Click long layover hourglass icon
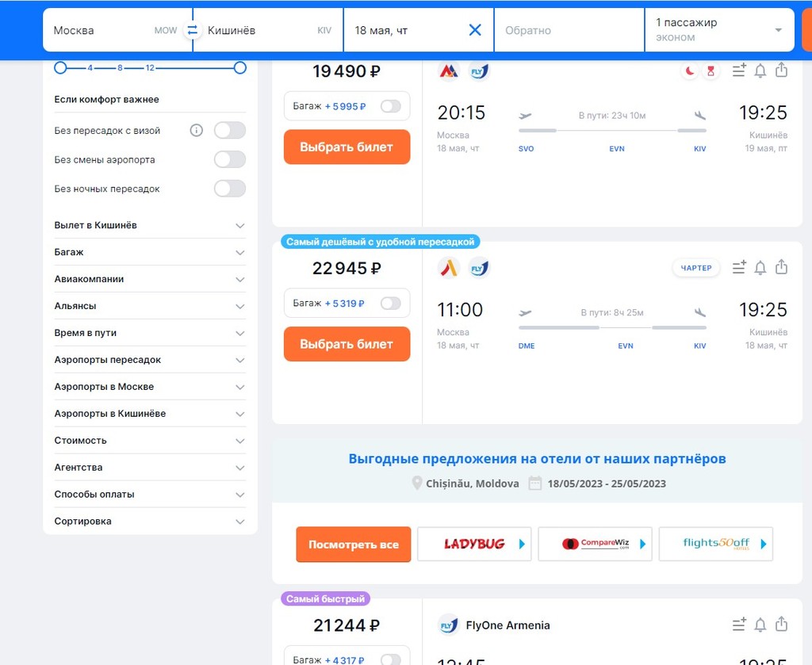The image size is (812, 665). pyautogui.click(x=711, y=71)
